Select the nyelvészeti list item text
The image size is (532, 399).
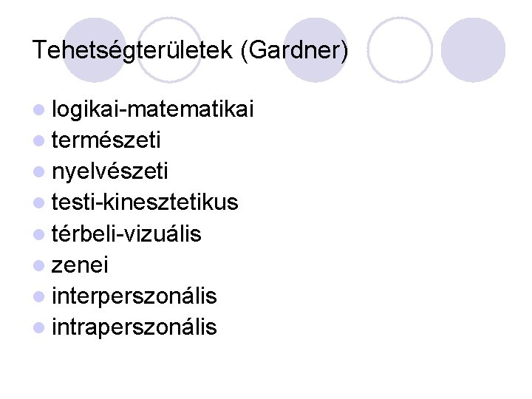[110, 172]
